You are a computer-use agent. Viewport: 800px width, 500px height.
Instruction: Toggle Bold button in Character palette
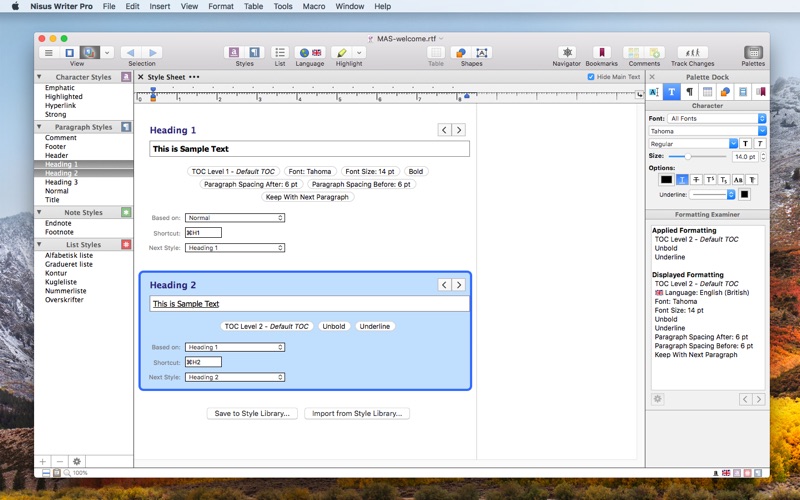click(745, 144)
